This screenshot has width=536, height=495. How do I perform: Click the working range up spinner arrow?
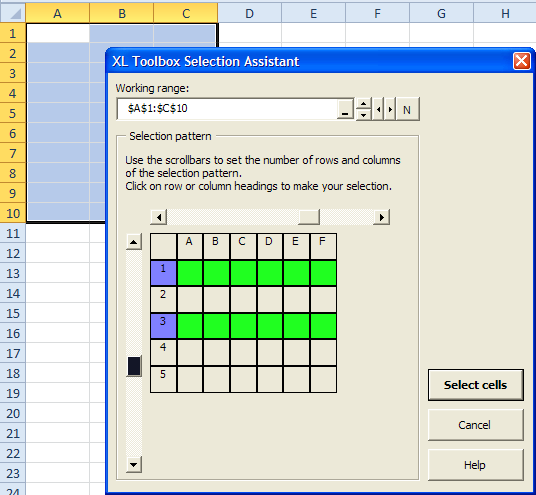[x=363, y=104]
